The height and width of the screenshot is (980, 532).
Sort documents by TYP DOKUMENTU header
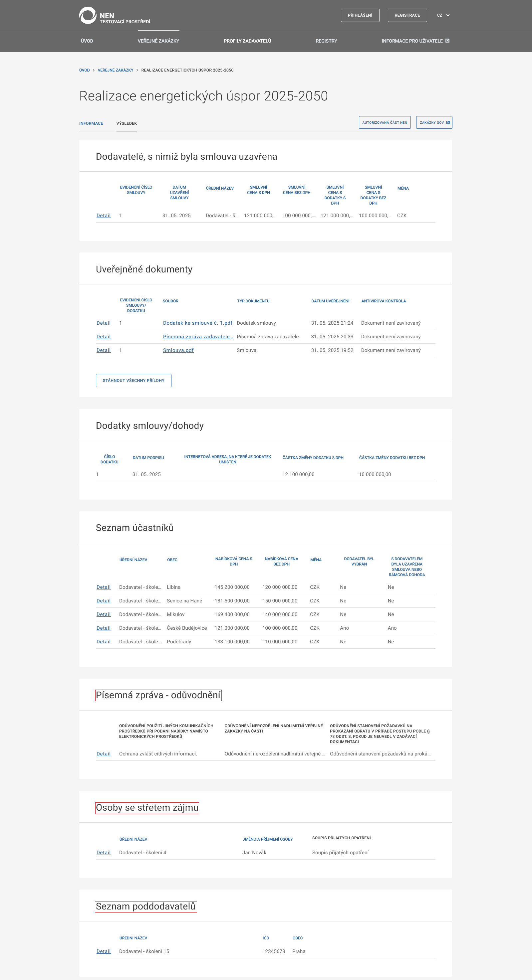pos(253,301)
